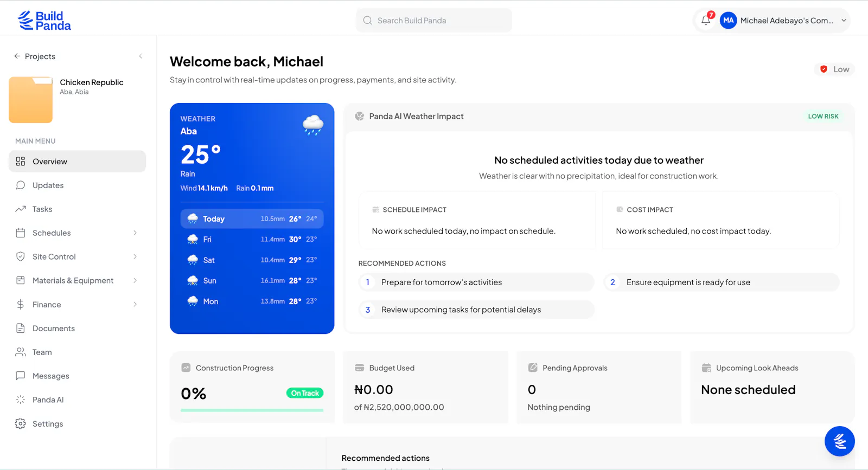The height and width of the screenshot is (470, 868).
Task: Click the Mon forecast row
Action: click(x=252, y=301)
